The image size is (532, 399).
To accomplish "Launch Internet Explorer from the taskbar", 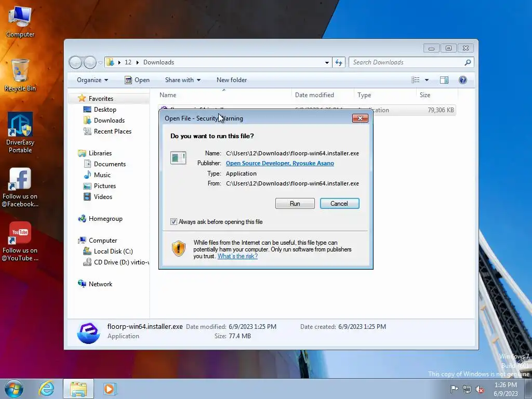I will coord(46,389).
